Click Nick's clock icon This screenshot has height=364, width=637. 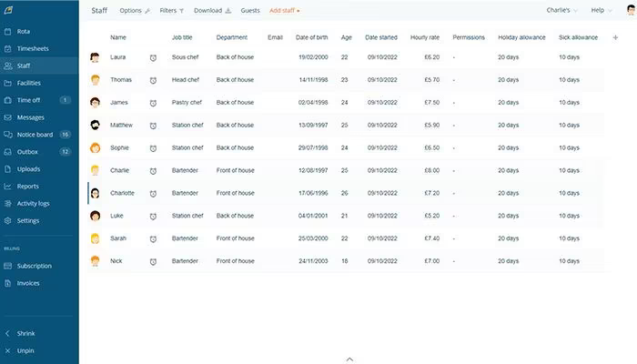pyautogui.click(x=153, y=262)
